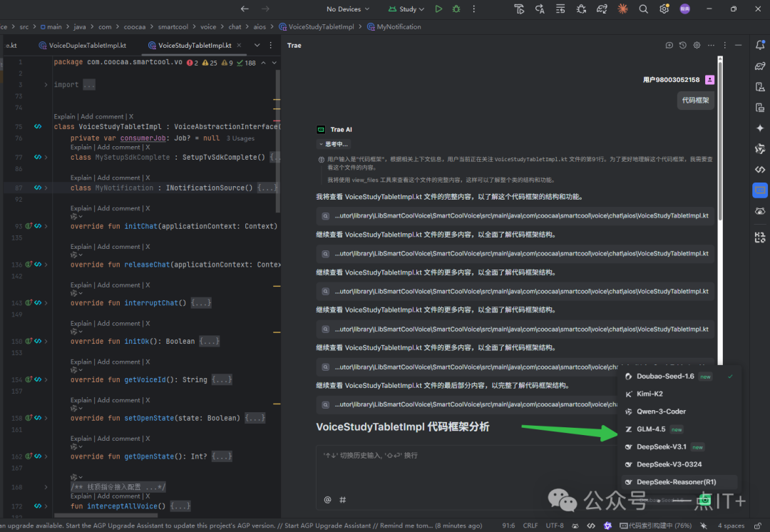Open the Trae chat tool window icon

click(x=760, y=190)
